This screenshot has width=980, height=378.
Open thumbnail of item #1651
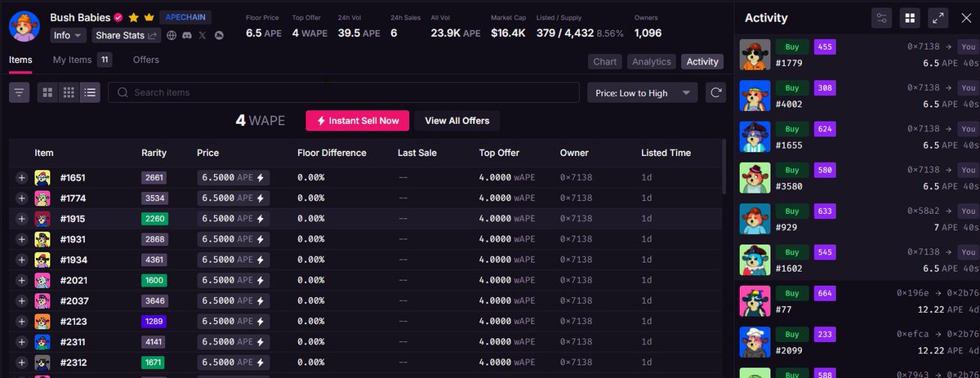click(42, 177)
